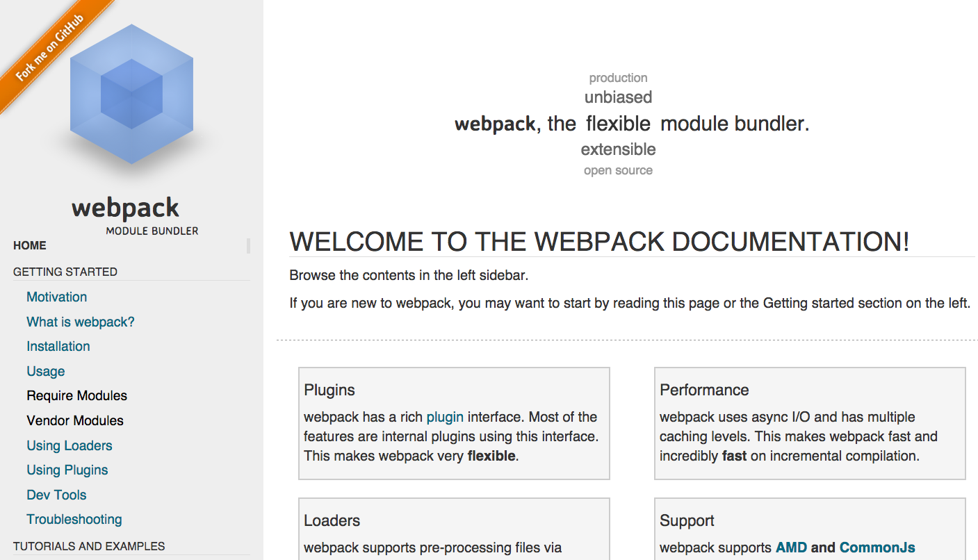Screen dimensions: 978x560
Task: Open Using Loaders page
Action: [70, 445]
